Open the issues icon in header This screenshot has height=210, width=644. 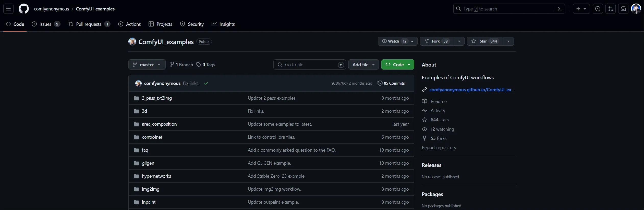[x=598, y=9]
